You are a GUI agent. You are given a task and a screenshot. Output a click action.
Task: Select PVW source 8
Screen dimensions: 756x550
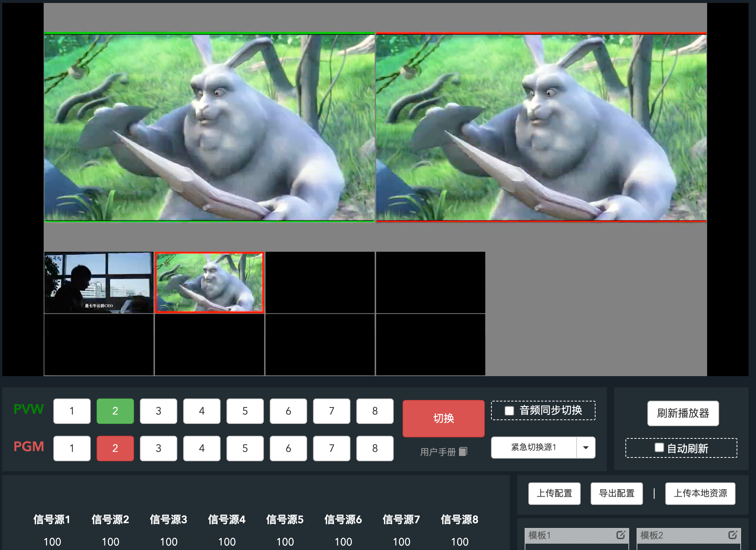point(375,411)
